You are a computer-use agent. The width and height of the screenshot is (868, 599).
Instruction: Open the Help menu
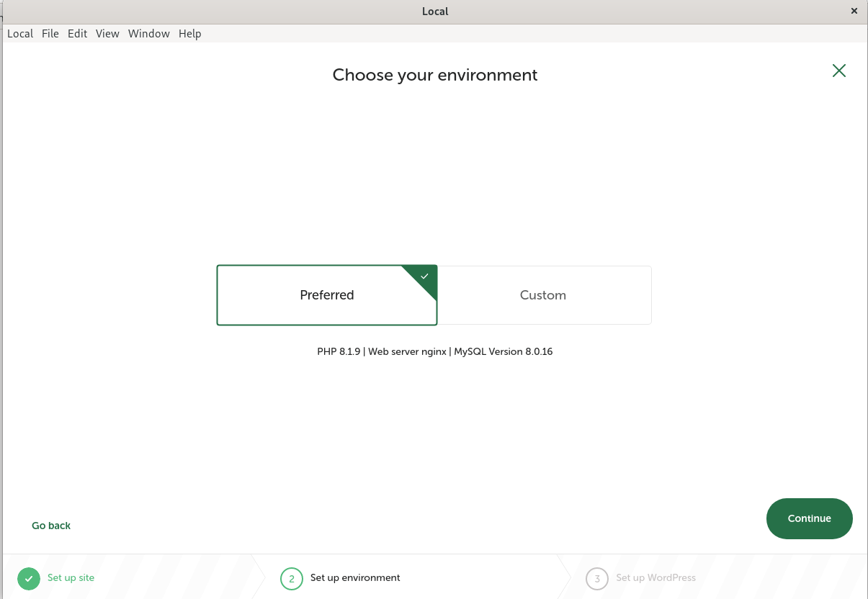(x=190, y=34)
